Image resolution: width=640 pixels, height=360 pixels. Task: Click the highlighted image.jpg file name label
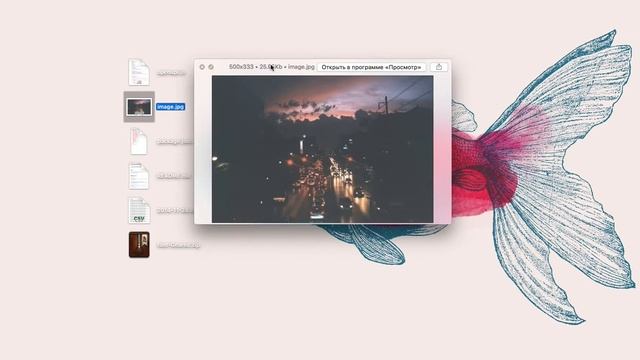pyautogui.click(x=171, y=107)
